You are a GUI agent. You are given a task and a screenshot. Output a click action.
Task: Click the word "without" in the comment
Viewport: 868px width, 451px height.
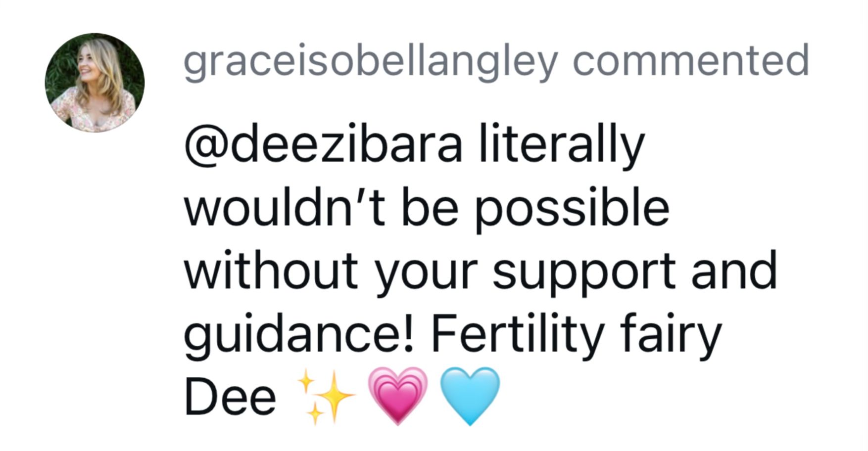tap(271, 271)
